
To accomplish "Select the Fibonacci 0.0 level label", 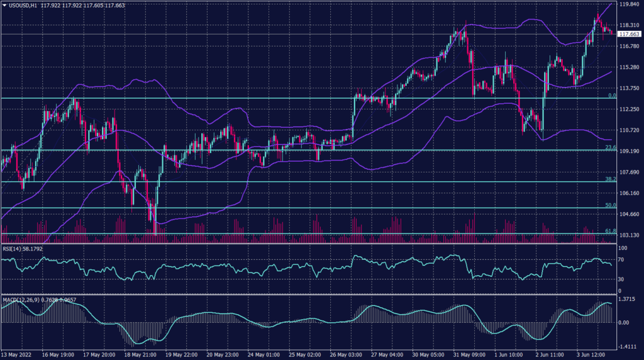I will (611, 96).
